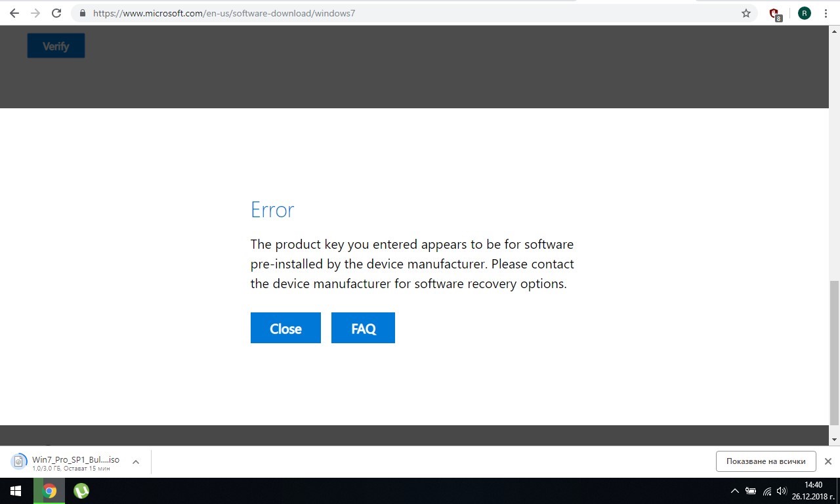
Task: Open the volume control
Action: (x=782, y=491)
